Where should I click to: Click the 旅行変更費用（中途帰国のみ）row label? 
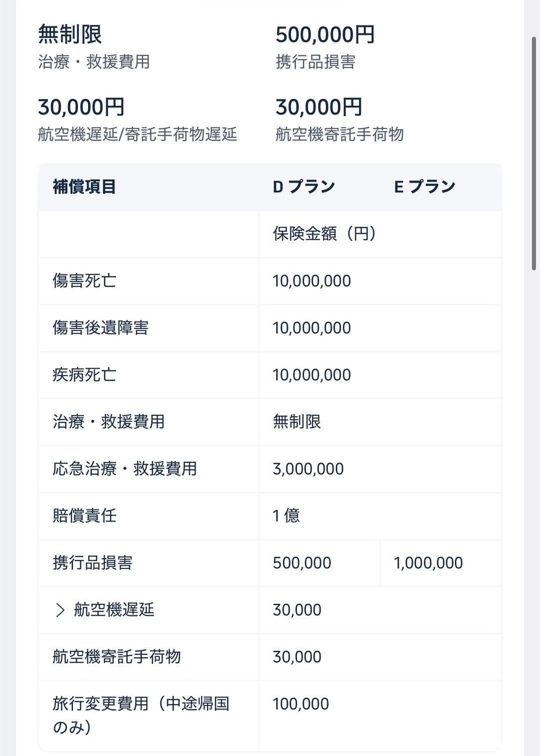(141, 715)
